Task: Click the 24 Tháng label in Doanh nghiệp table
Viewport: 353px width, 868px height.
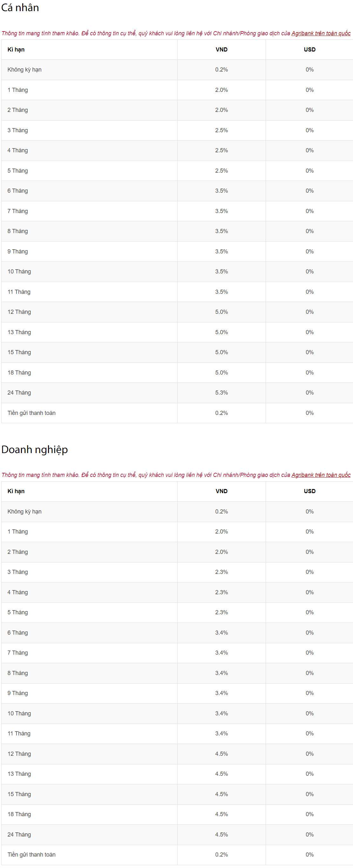Action: point(19,834)
